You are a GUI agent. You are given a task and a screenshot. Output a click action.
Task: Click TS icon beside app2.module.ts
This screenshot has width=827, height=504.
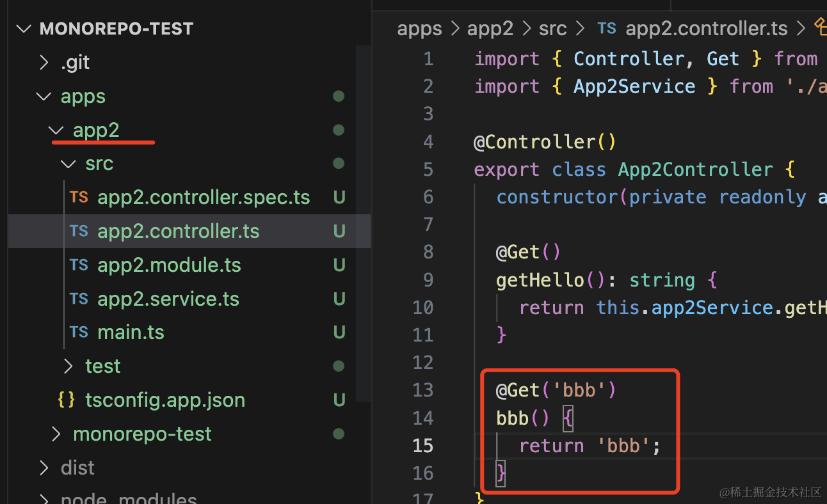click(79, 265)
